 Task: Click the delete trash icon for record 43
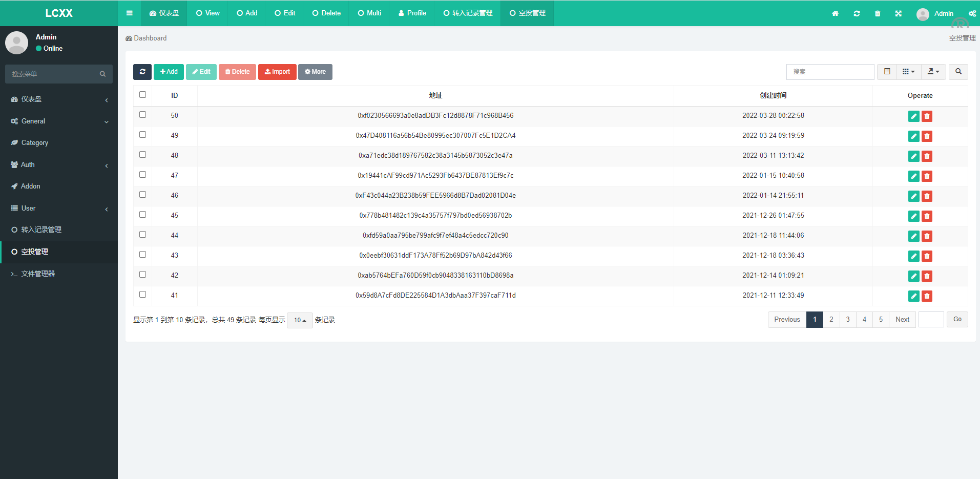click(x=926, y=256)
